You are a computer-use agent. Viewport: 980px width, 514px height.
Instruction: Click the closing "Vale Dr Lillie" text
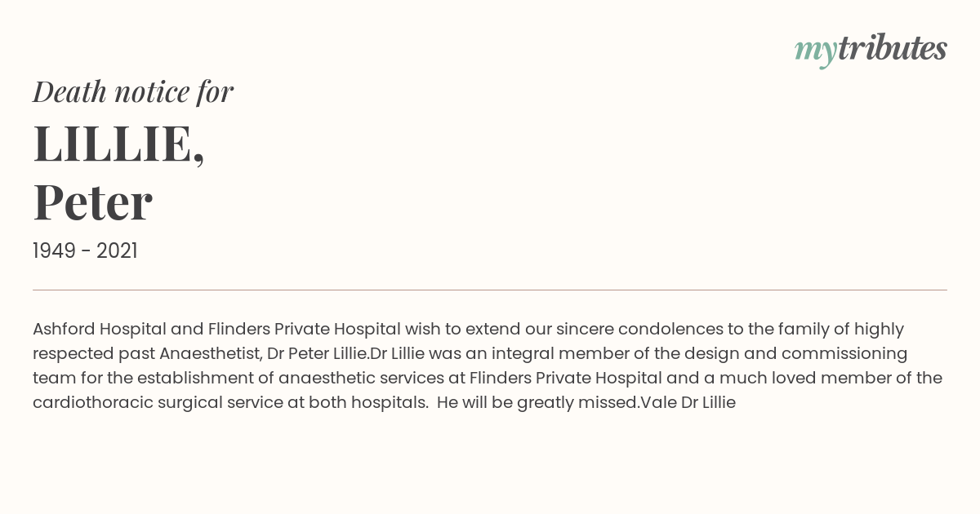point(688,403)
